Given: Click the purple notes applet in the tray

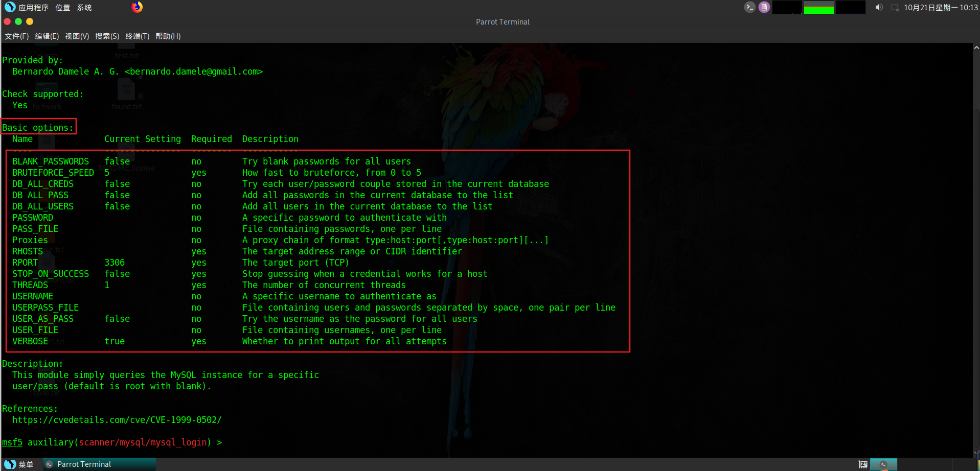Looking at the screenshot, I should [763, 7].
